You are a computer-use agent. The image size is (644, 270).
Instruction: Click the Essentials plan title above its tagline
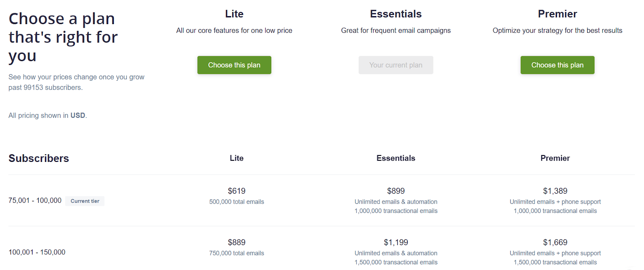coord(396,14)
